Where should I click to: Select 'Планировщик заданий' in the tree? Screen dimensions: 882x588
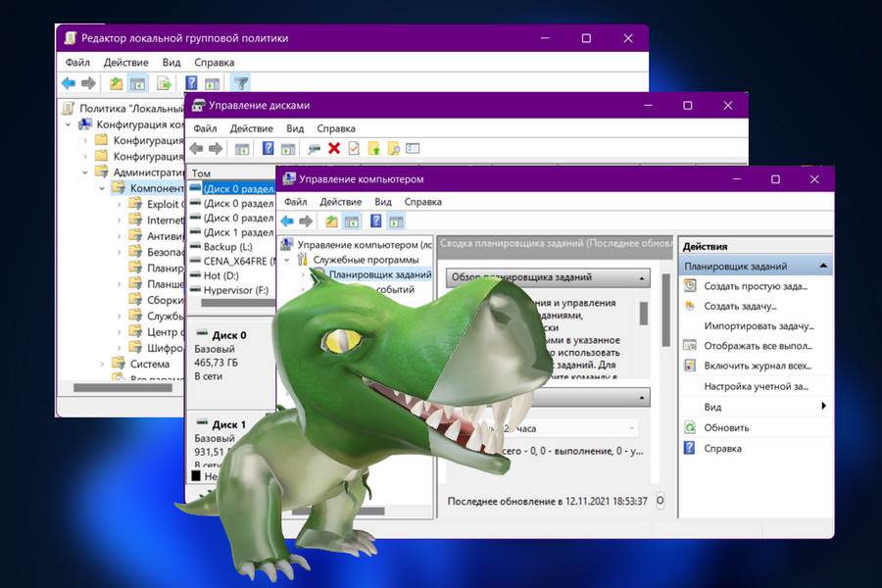pyautogui.click(x=379, y=275)
